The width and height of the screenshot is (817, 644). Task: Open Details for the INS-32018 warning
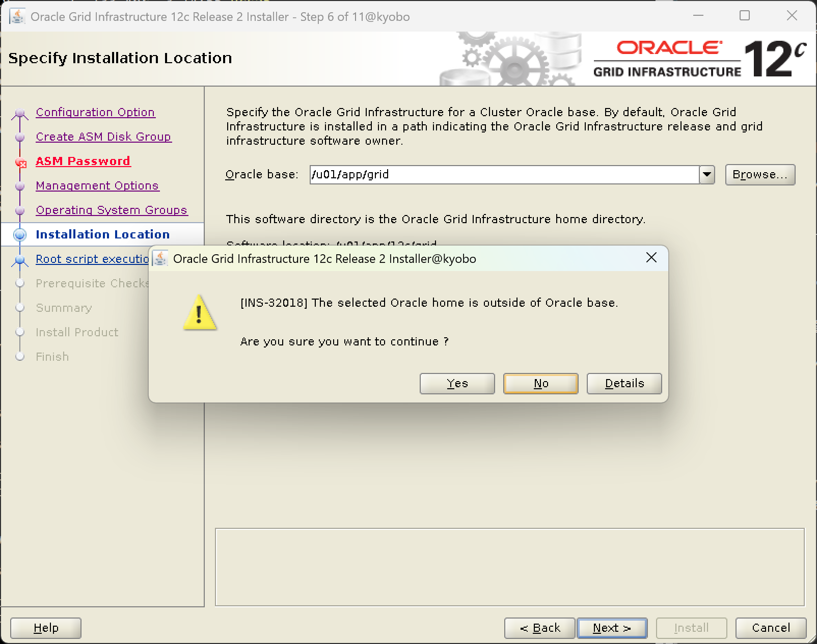[x=624, y=383]
